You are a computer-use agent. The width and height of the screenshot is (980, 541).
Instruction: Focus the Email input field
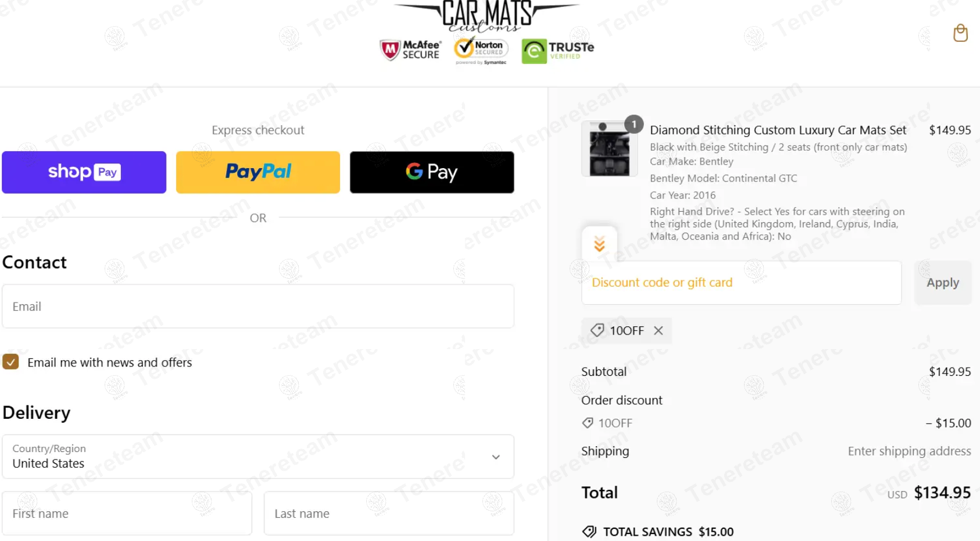[x=258, y=306]
